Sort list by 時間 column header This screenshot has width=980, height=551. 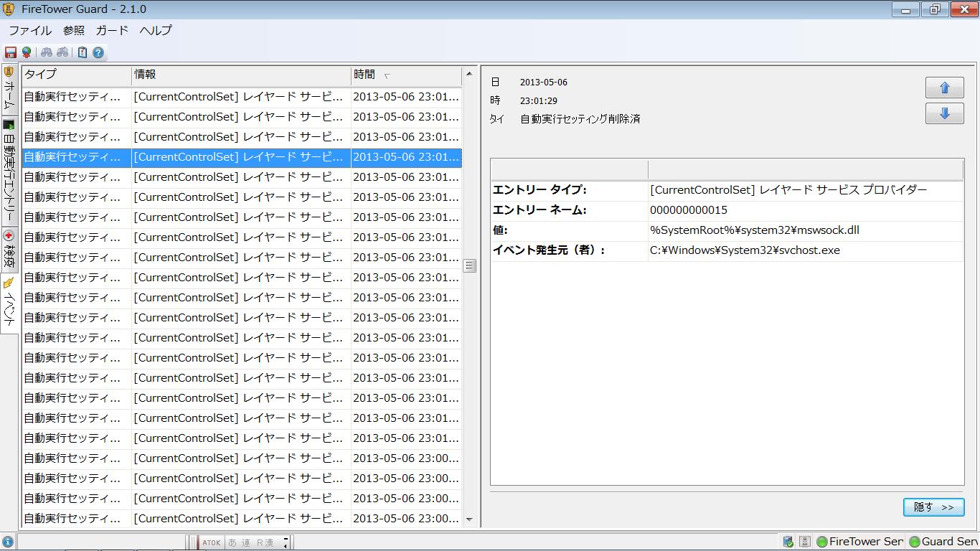(x=364, y=75)
